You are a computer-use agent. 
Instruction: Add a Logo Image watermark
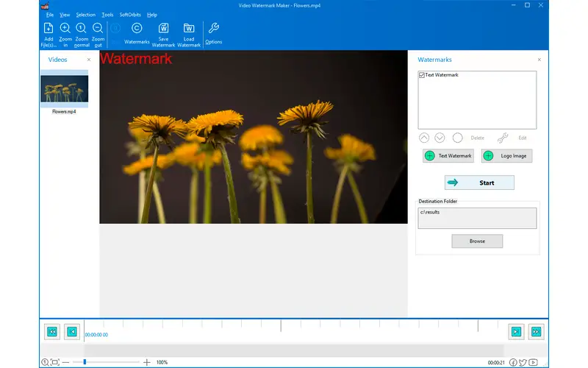(x=506, y=156)
